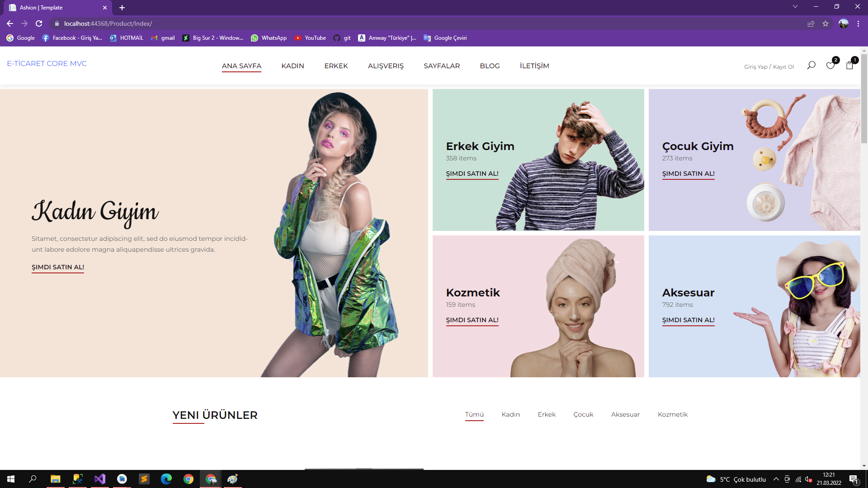Open Visual Studio from the taskbar
The image size is (868, 488).
99,479
